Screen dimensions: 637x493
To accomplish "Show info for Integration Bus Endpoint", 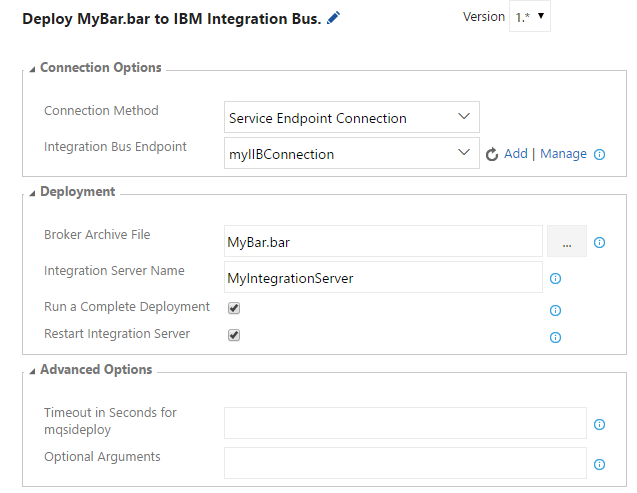I will click(x=599, y=154).
